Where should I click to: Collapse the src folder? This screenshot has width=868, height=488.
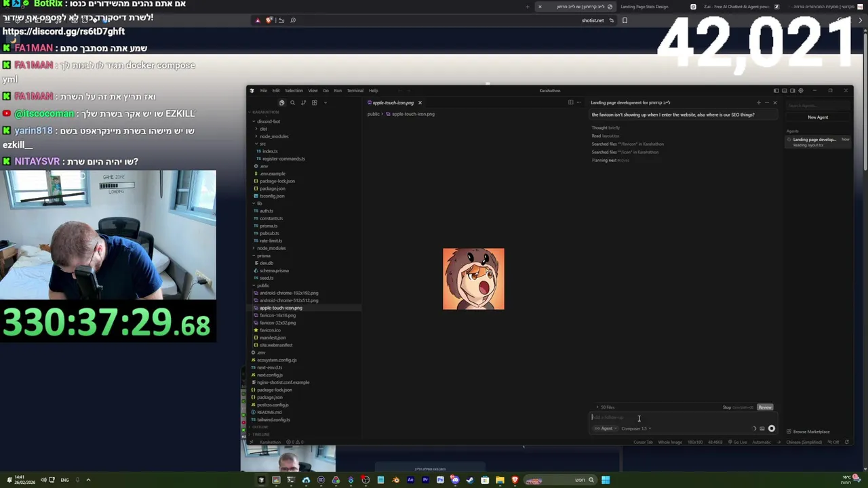263,144
